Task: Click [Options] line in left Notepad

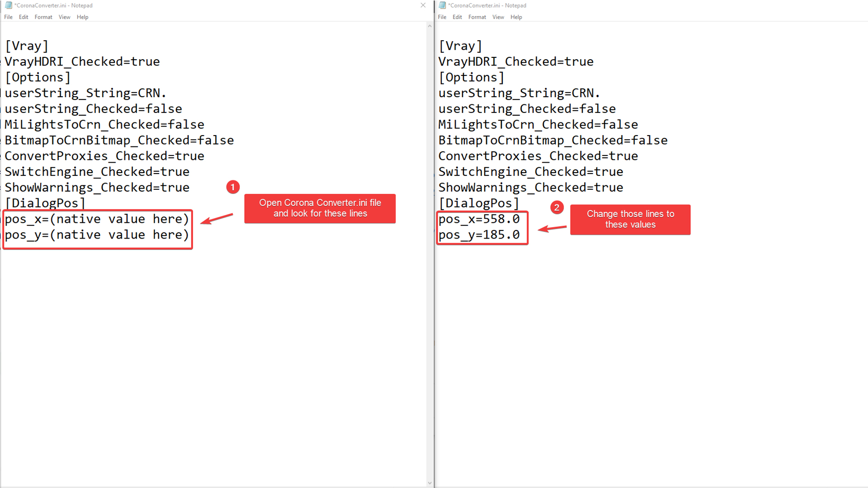Action: [38, 78]
